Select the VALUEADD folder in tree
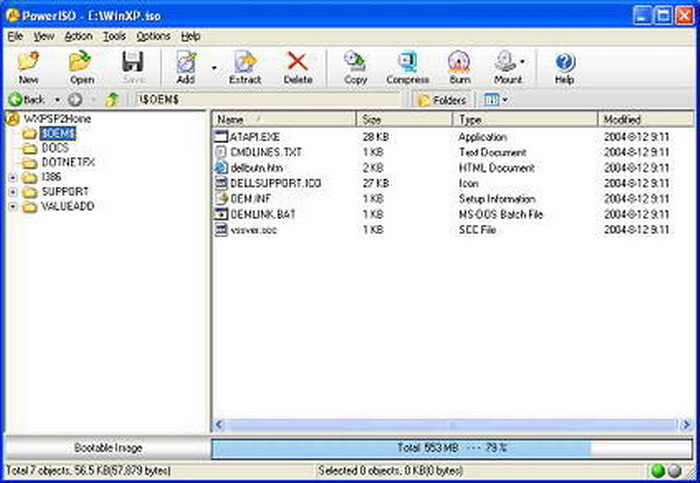Image resolution: width=700 pixels, height=483 pixels. click(67, 206)
